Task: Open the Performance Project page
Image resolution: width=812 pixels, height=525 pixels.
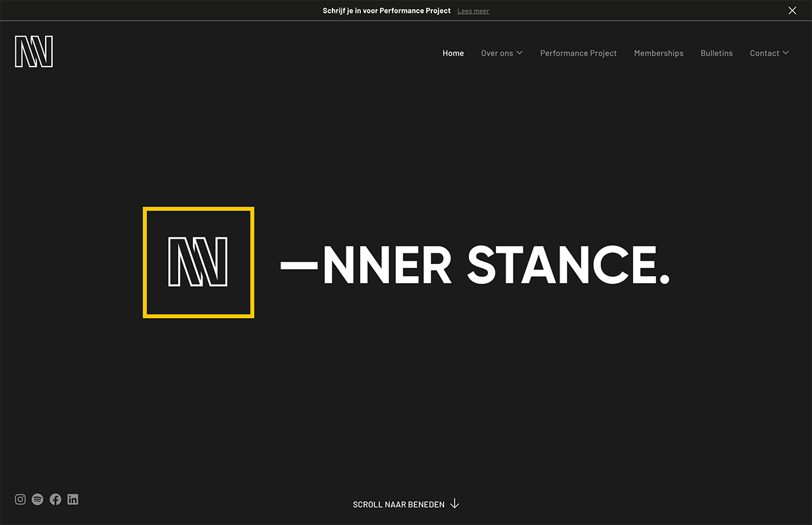Action: tap(579, 53)
